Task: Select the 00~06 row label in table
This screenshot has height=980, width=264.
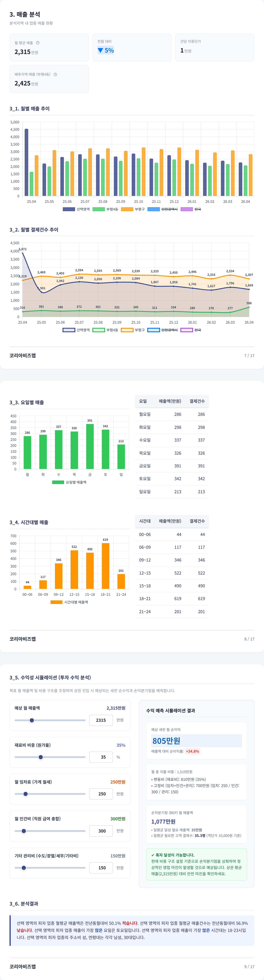Action: (145, 535)
